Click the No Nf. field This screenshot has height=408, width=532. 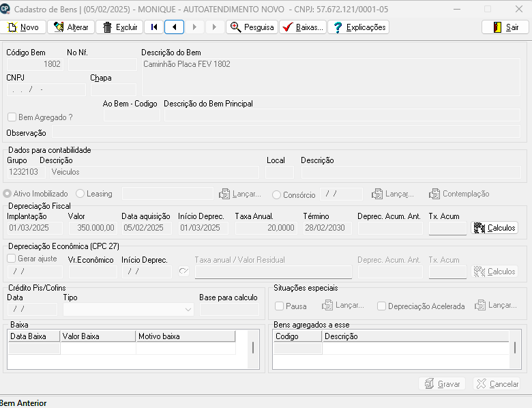coord(102,64)
